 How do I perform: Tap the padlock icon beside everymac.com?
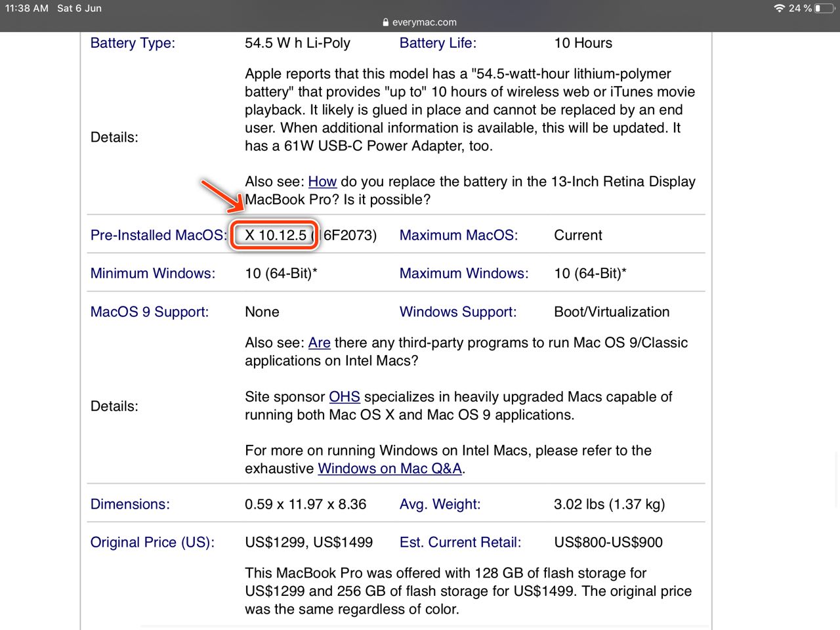[386, 22]
